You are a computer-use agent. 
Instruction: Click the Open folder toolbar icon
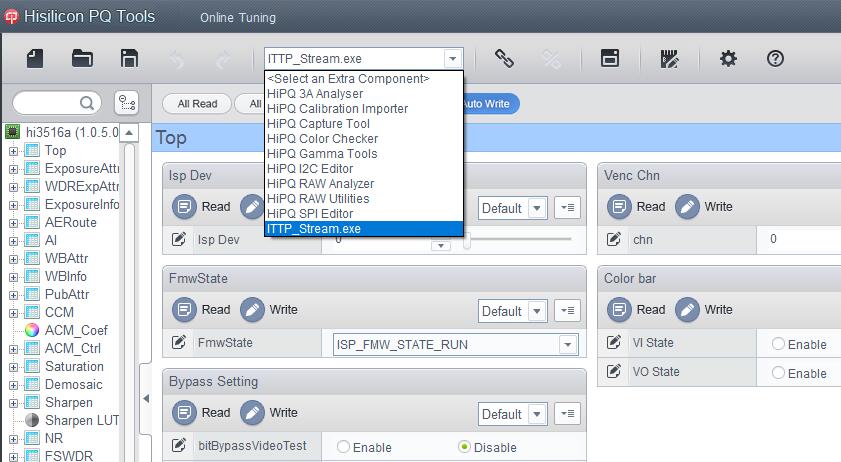tap(83, 58)
